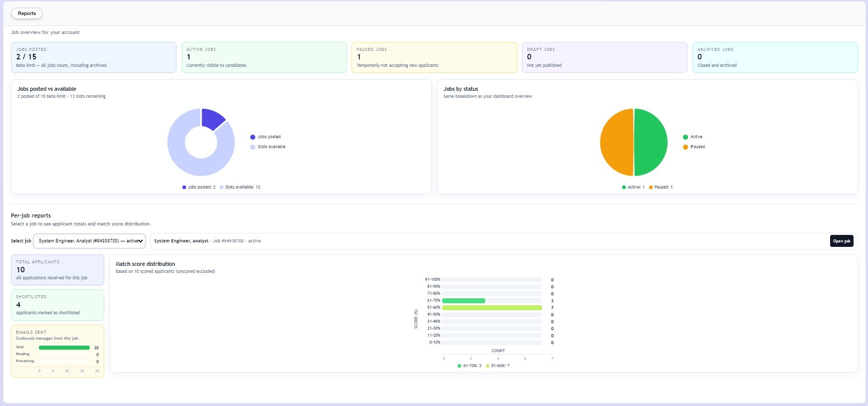Click the Total Applicants card

[x=58, y=270]
